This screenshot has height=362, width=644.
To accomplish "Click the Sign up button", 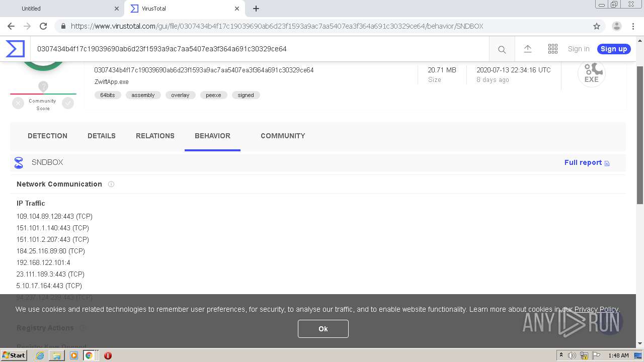I will point(614,49).
